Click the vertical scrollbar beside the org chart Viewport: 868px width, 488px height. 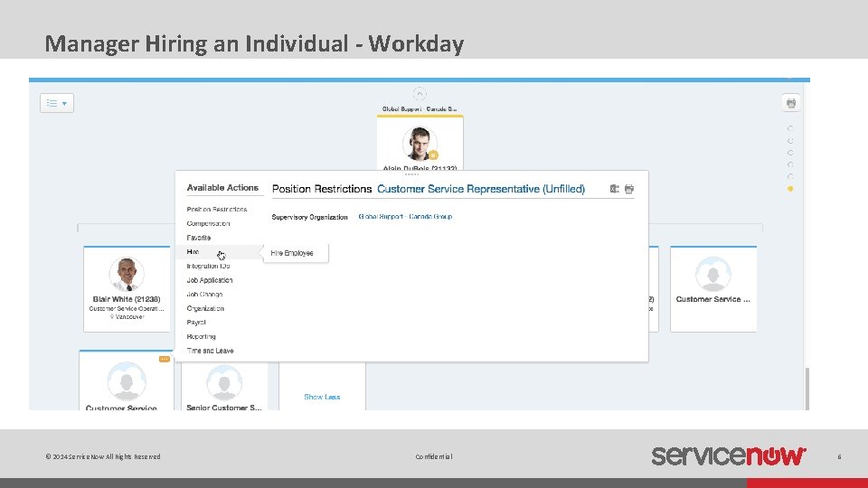coord(807,388)
